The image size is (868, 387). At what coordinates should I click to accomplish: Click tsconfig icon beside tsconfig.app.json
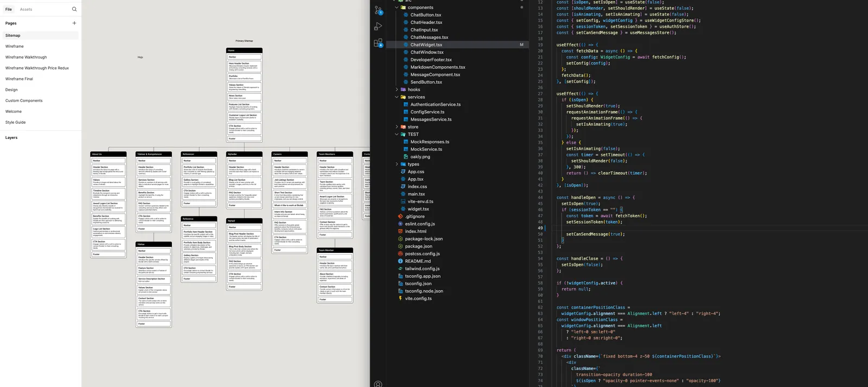(400, 276)
